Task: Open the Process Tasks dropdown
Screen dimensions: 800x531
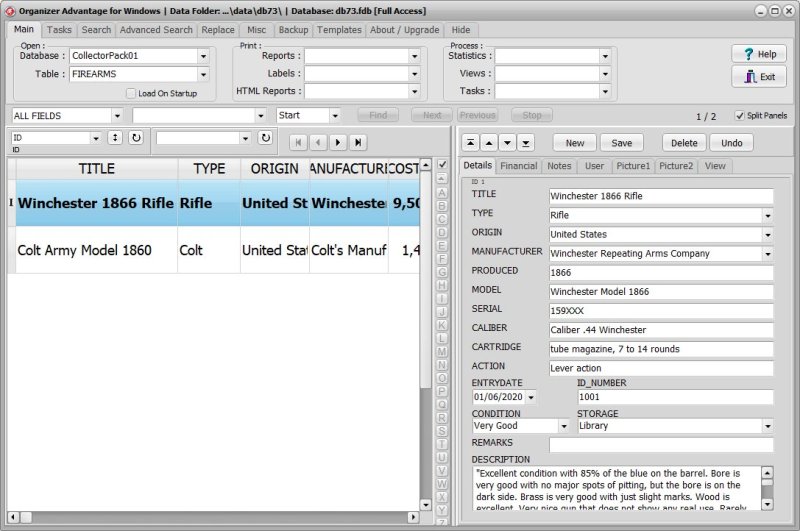Action: click(x=605, y=92)
